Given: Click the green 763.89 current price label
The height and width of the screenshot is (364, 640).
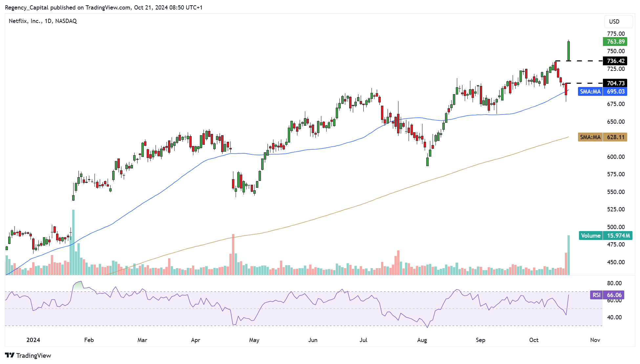Looking at the screenshot, I should (615, 42).
